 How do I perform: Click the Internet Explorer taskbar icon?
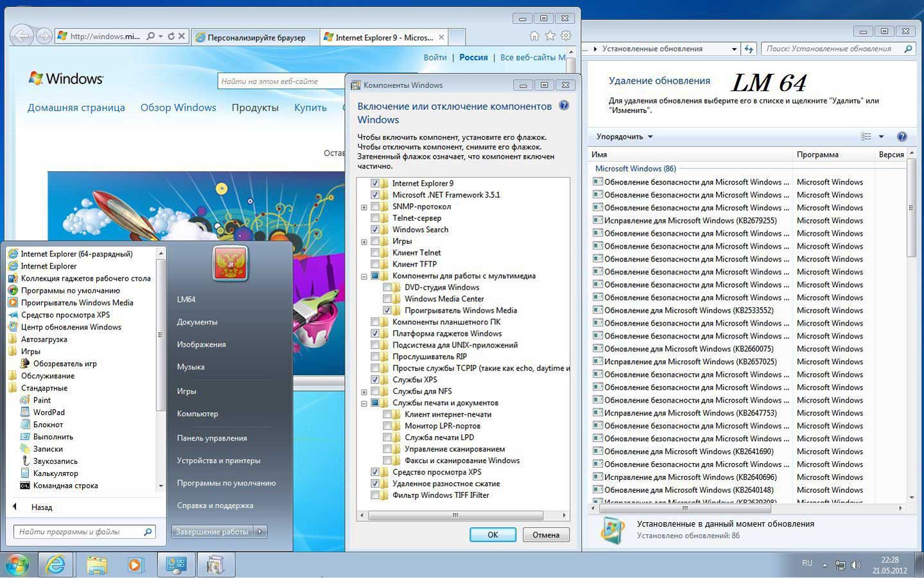(x=56, y=565)
